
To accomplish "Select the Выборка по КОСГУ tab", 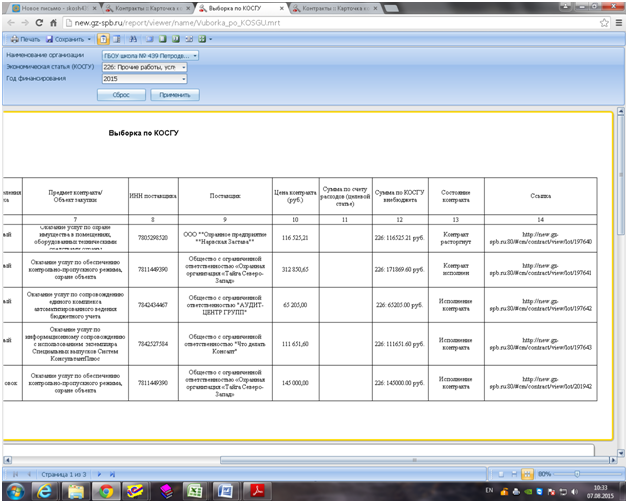I will [x=241, y=8].
